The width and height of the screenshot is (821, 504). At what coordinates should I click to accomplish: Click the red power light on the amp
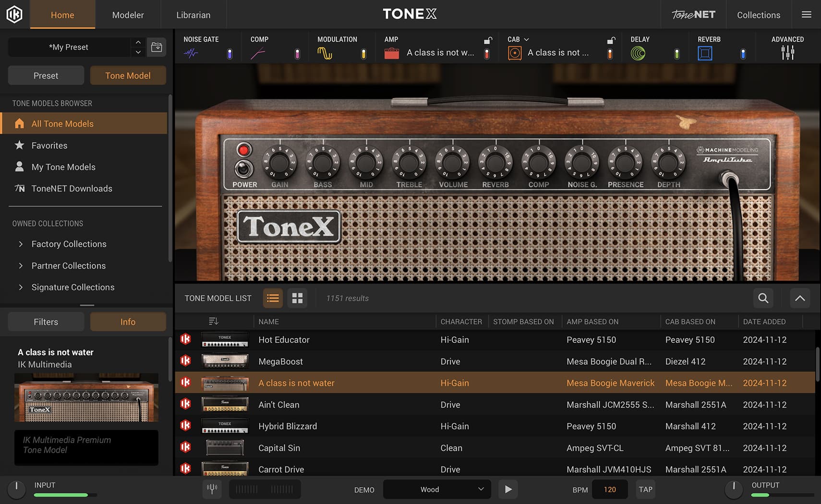tap(244, 150)
